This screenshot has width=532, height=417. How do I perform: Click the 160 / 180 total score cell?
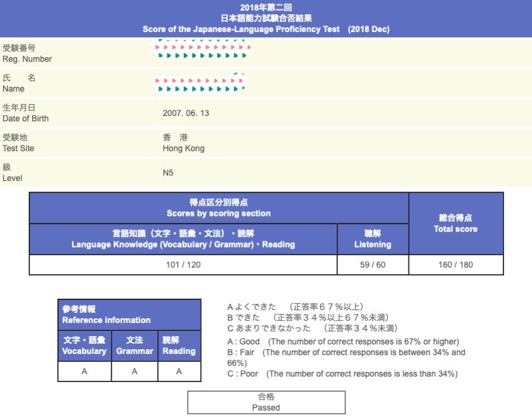point(456,265)
